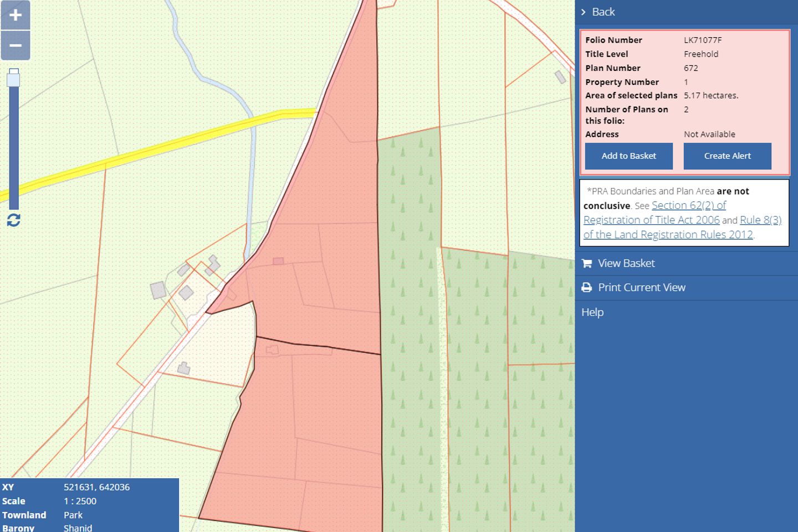Image resolution: width=798 pixels, height=532 pixels.
Task: Collapse panel using the Back chevron
Action: click(x=584, y=12)
